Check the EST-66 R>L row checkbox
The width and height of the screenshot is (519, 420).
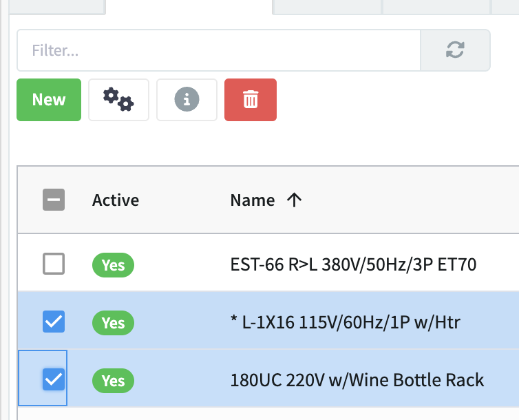click(54, 264)
